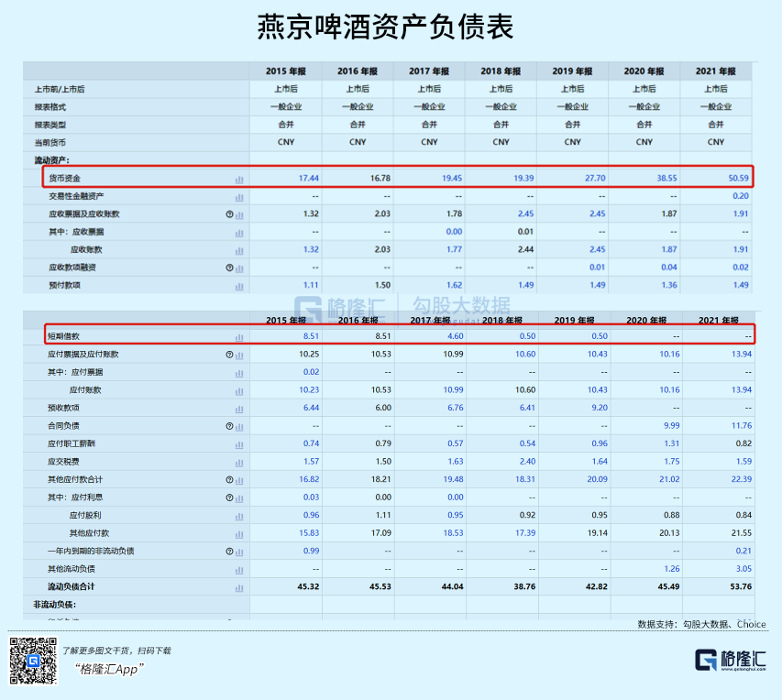Click chart icon in 一年内到期的非流动负债 row
782x700 pixels.
point(239,552)
